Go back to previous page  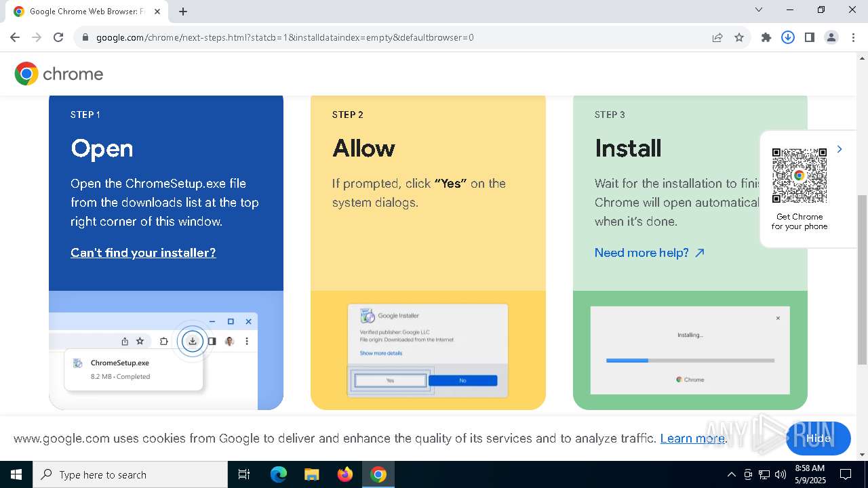(15, 37)
